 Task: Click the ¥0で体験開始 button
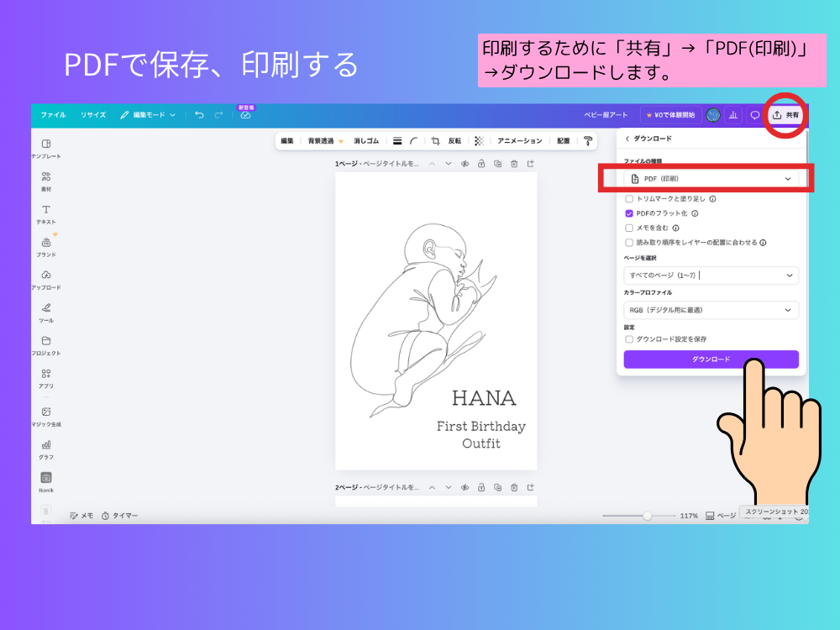click(x=670, y=114)
